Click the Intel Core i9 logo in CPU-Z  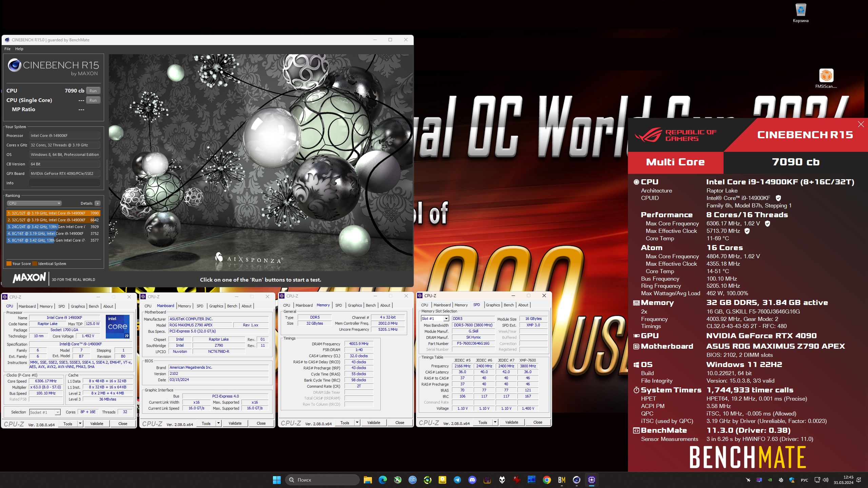pos(117,327)
